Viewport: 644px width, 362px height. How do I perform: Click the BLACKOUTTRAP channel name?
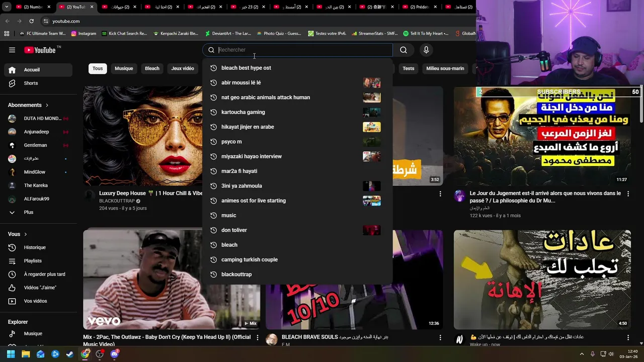pyautogui.click(x=117, y=201)
